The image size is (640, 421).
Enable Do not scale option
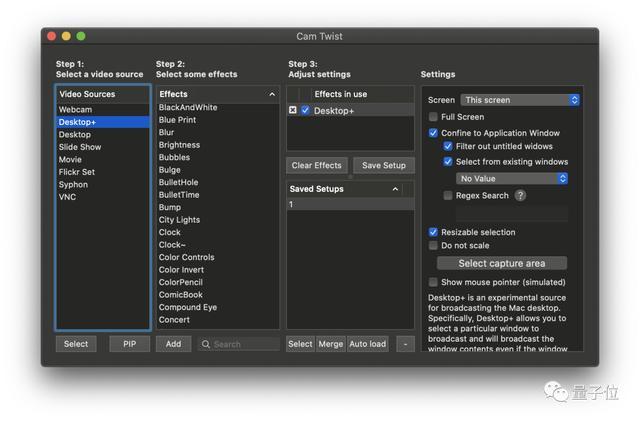tap(433, 245)
